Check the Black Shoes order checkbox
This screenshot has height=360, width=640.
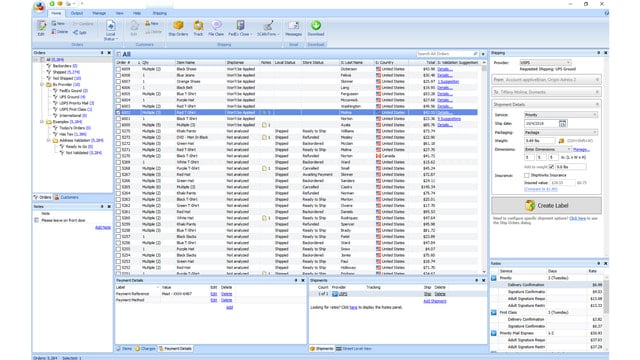pos(118,69)
